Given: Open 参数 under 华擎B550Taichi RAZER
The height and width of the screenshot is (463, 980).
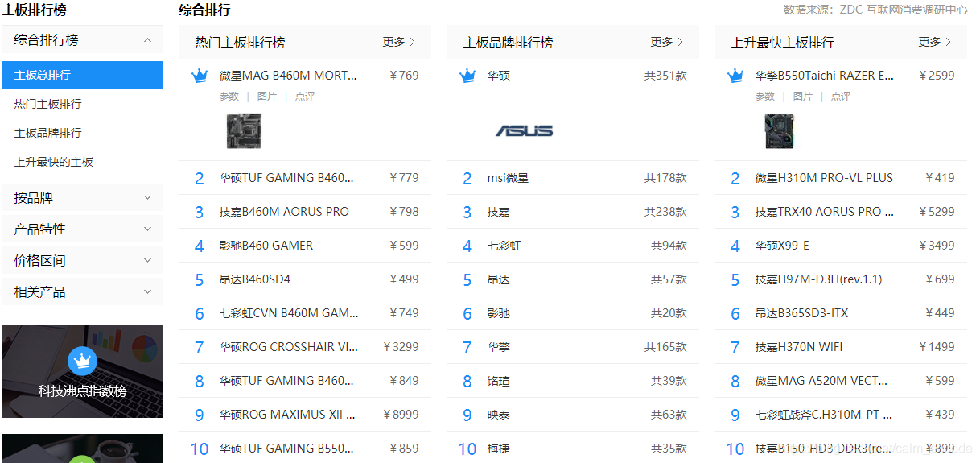Looking at the screenshot, I should point(765,97).
